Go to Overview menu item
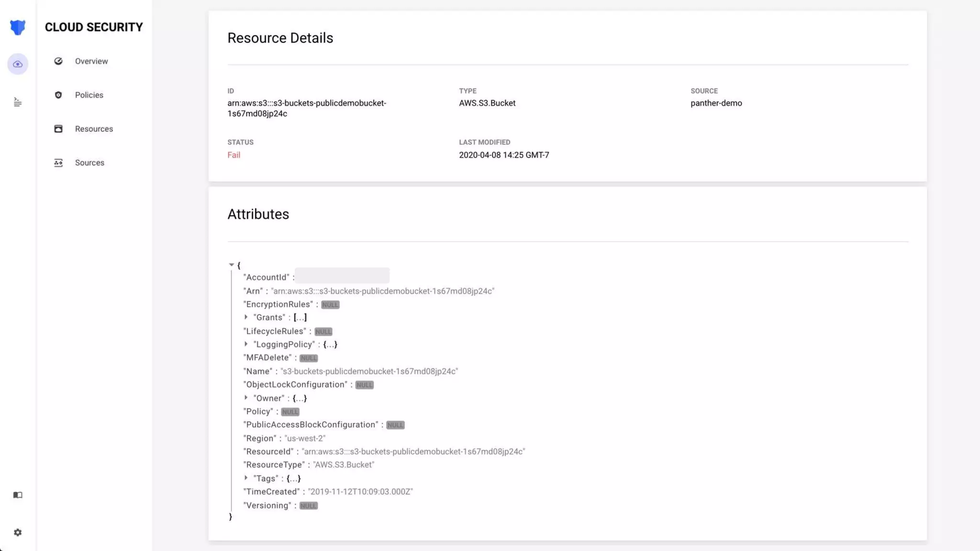This screenshot has height=551, width=980. pyautogui.click(x=91, y=61)
